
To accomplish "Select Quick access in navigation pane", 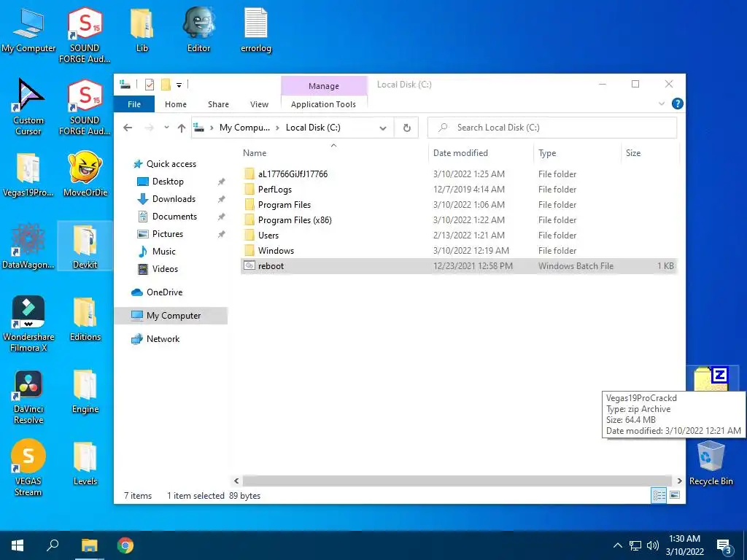I will 165,164.
